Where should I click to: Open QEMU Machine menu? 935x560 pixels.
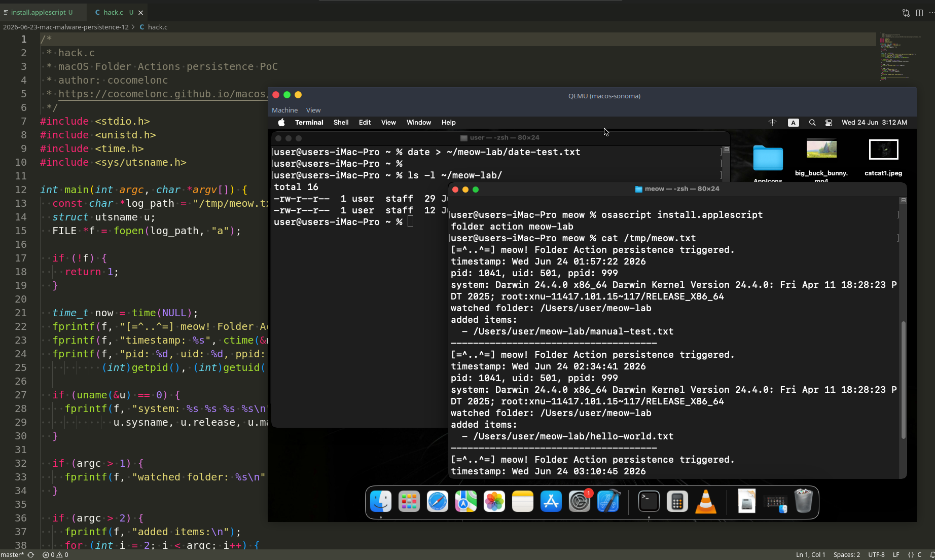[284, 110]
